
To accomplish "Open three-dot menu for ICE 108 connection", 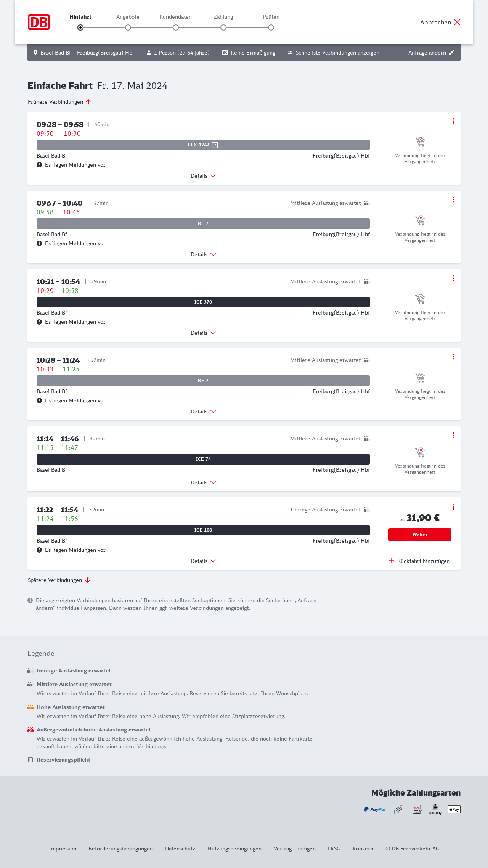I will (x=453, y=507).
